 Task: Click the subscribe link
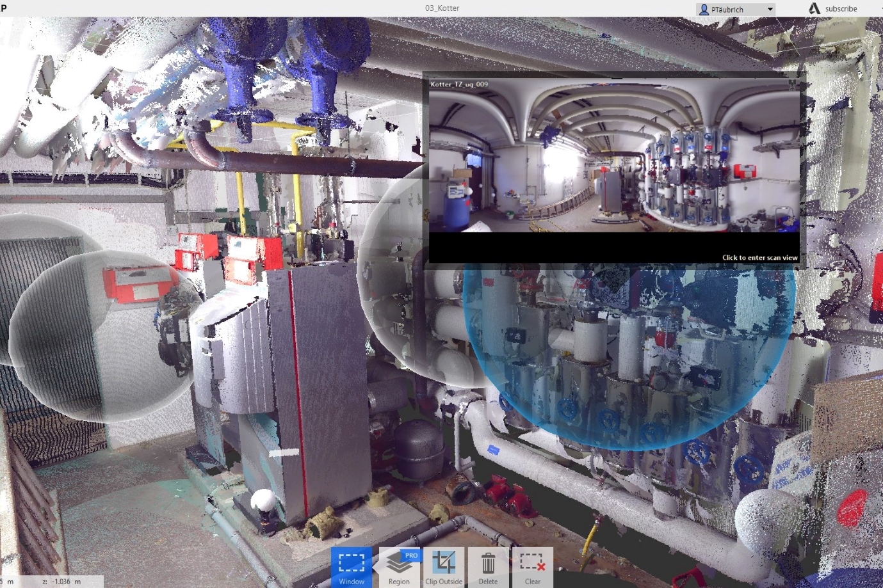(841, 9)
